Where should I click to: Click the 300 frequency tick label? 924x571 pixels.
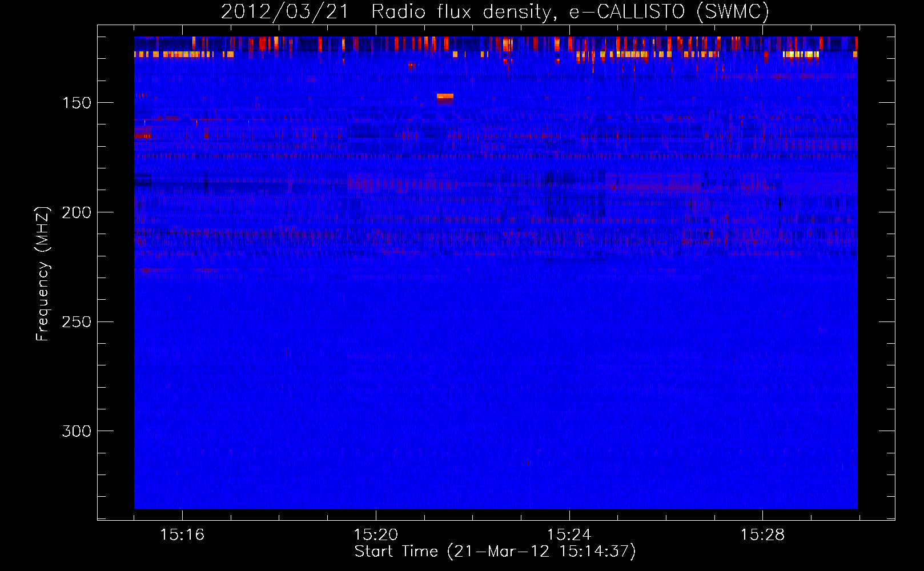77,431
